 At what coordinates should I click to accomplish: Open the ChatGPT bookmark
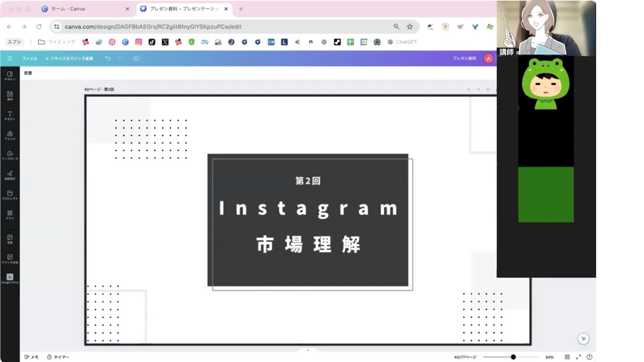click(402, 42)
